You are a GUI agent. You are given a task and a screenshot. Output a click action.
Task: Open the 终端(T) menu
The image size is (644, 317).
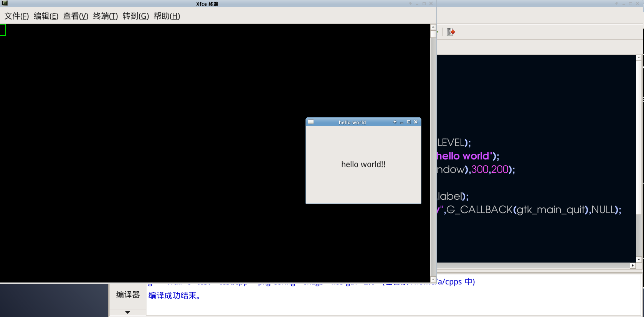click(105, 16)
